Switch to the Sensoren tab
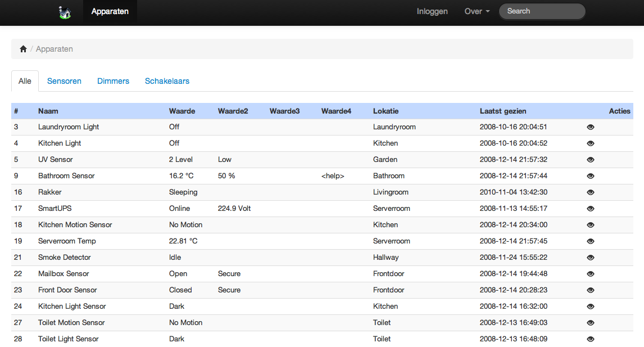 point(64,81)
